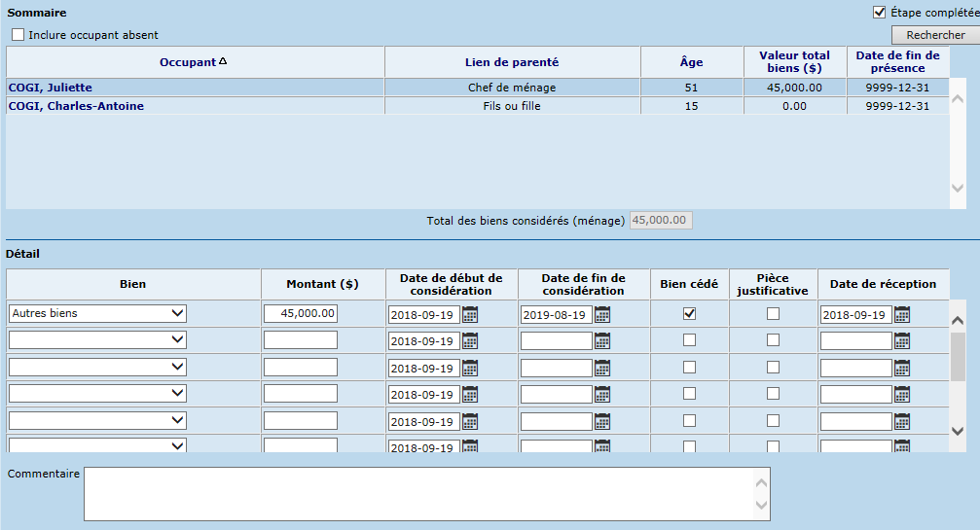Image resolution: width=980 pixels, height=530 pixels.
Task: Open calendar for second row start date
Action: click(470, 340)
